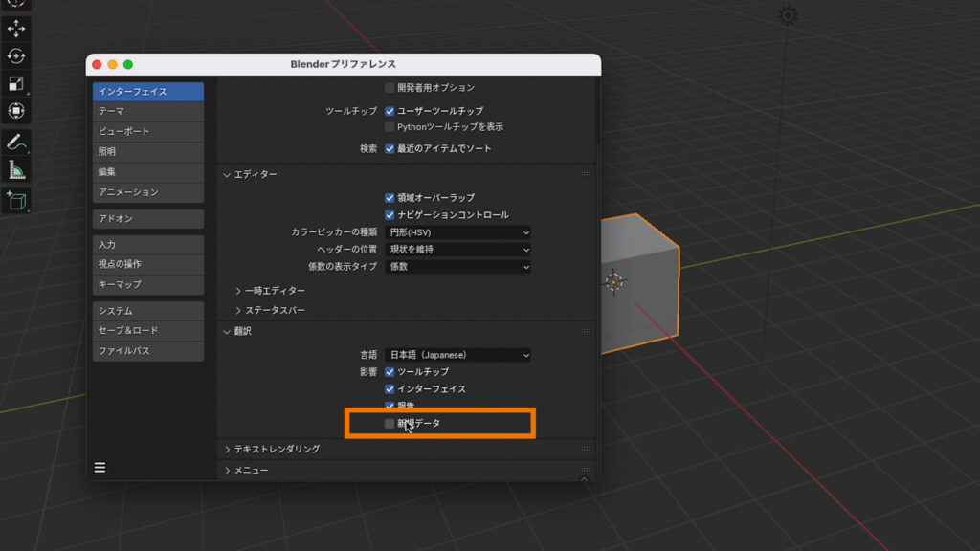Open the 言語 language dropdown
The width and height of the screenshot is (980, 551).
(457, 355)
